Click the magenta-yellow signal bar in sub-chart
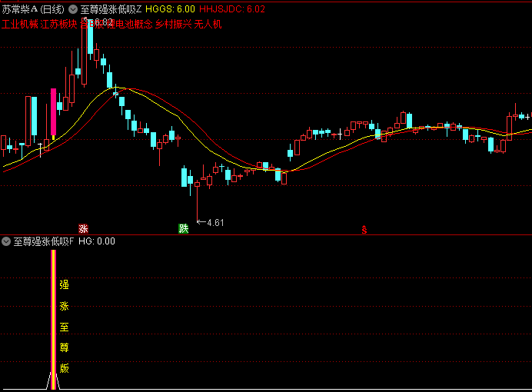Viewport: 532px width, 392px height. click(53, 320)
